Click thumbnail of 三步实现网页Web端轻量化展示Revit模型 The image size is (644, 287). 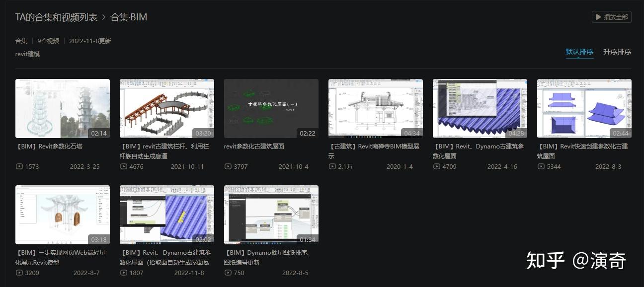62,215
